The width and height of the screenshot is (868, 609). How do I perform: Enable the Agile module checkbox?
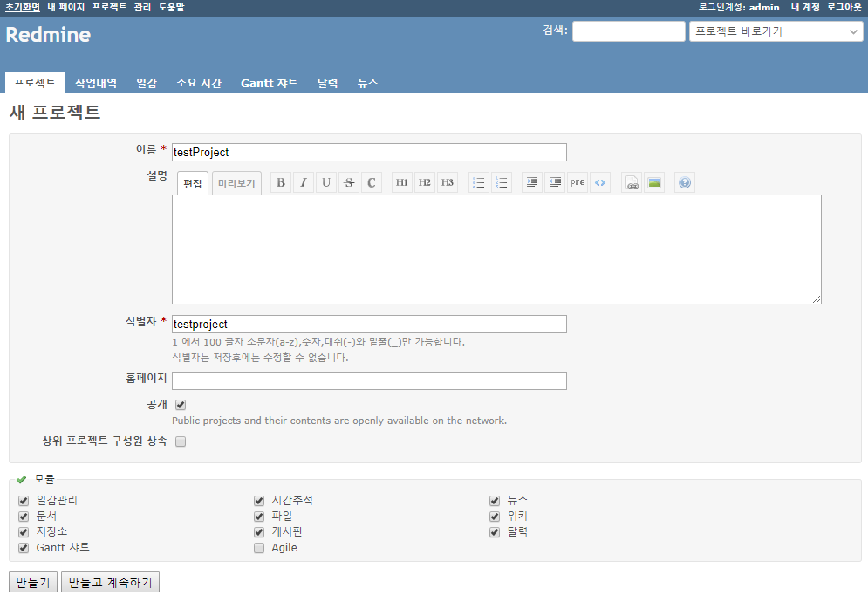tap(259, 548)
